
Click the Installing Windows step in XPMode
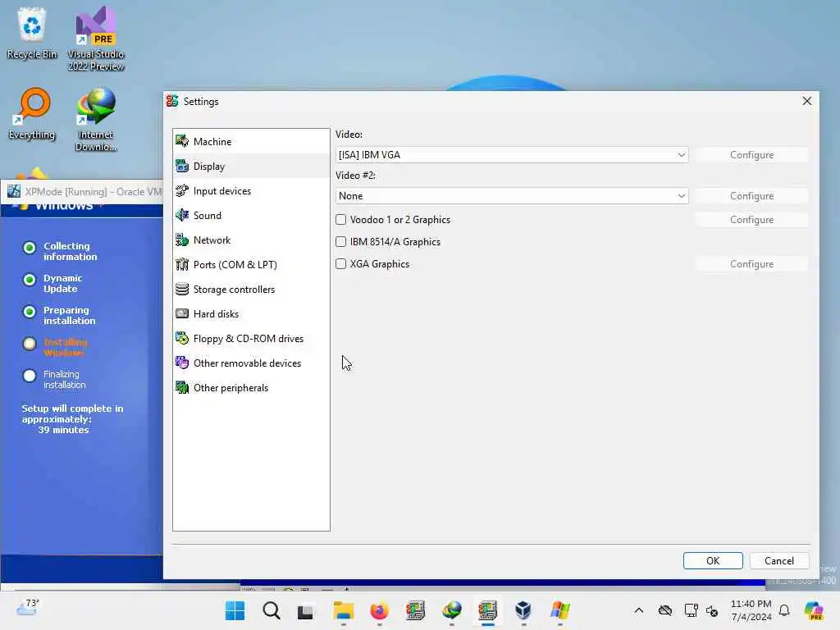(x=55, y=347)
